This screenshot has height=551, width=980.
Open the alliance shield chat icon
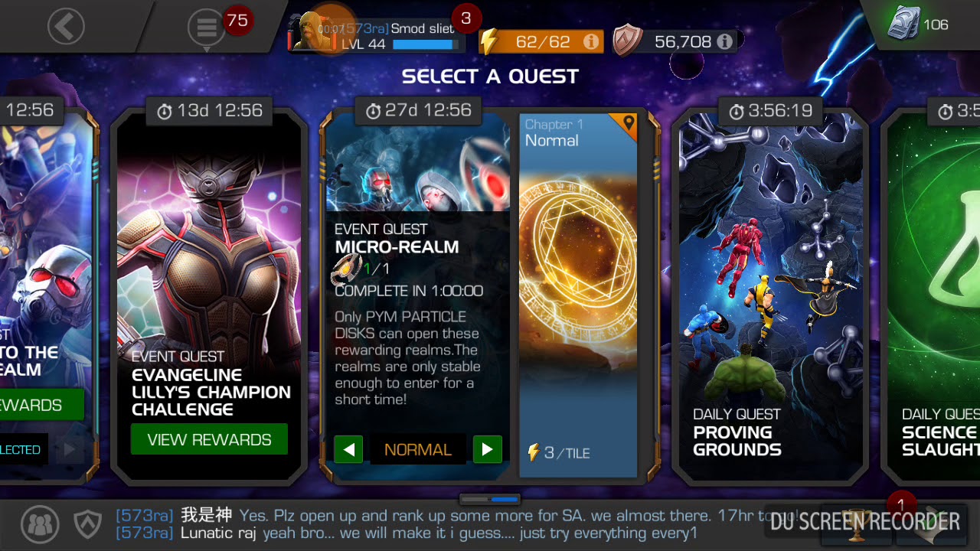coord(87,524)
